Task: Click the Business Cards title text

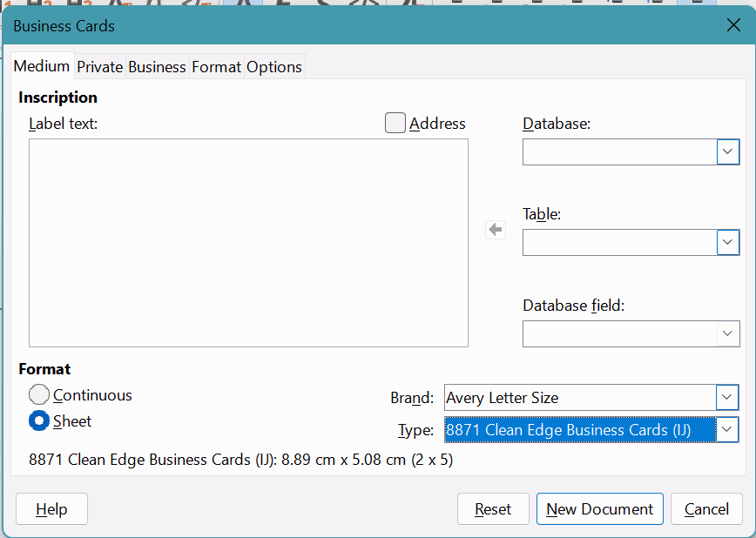Action: point(64,25)
